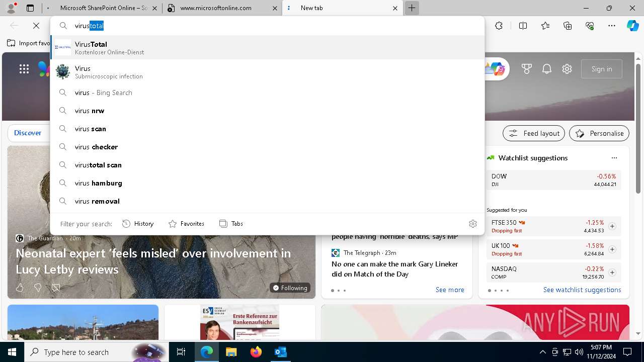Open Import favorites bar item
This screenshot has height=362, width=644.
(28, 43)
